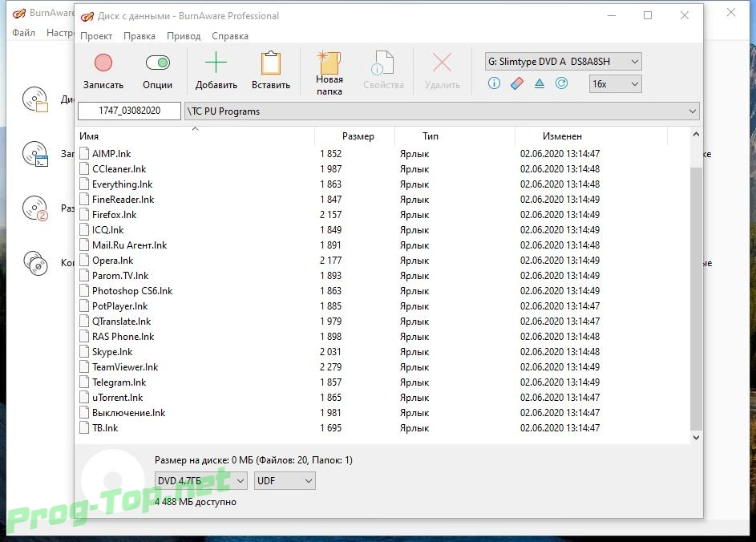Click ТВ.lnk file icon

[x=84, y=427]
